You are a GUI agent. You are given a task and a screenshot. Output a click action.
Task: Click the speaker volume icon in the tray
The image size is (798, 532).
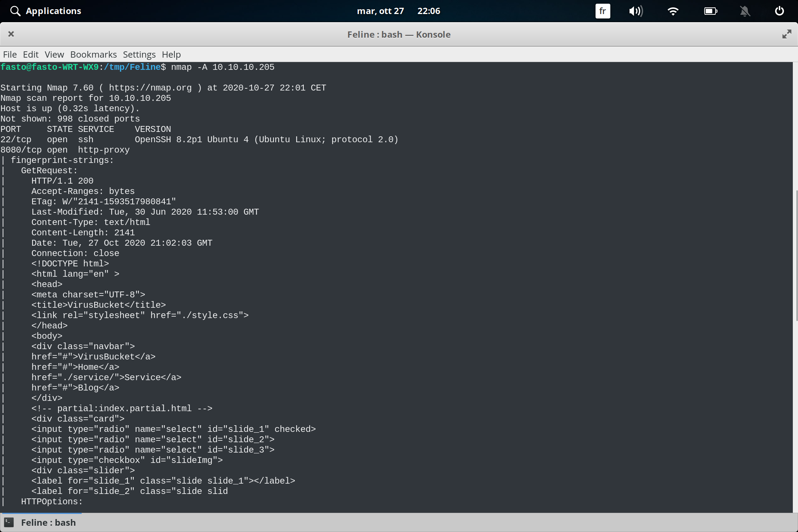[636, 11]
